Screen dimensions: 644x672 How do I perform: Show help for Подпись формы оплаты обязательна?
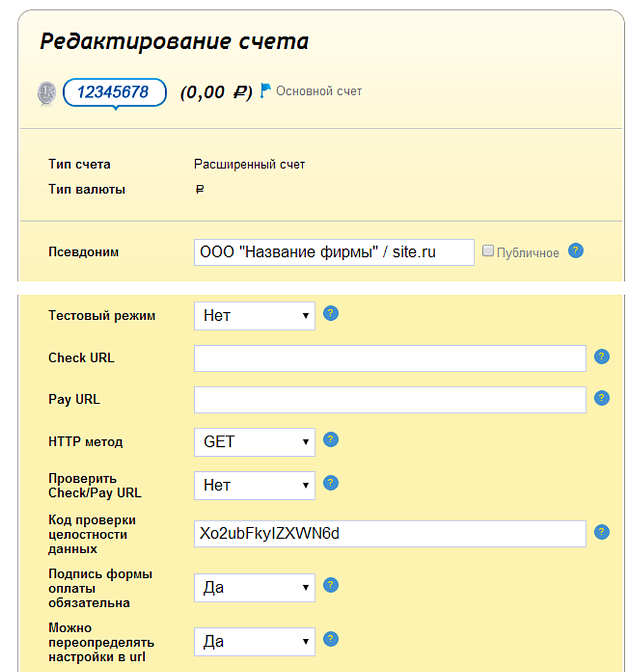tap(331, 585)
